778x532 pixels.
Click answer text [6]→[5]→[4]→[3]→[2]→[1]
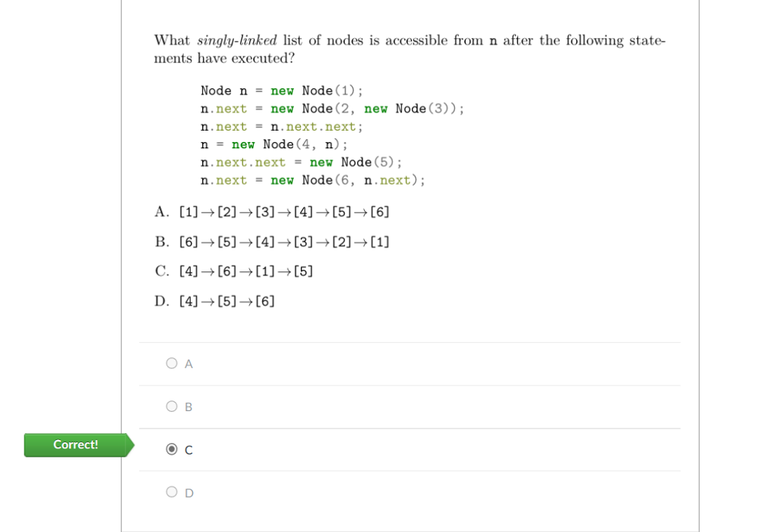pyautogui.click(x=284, y=242)
